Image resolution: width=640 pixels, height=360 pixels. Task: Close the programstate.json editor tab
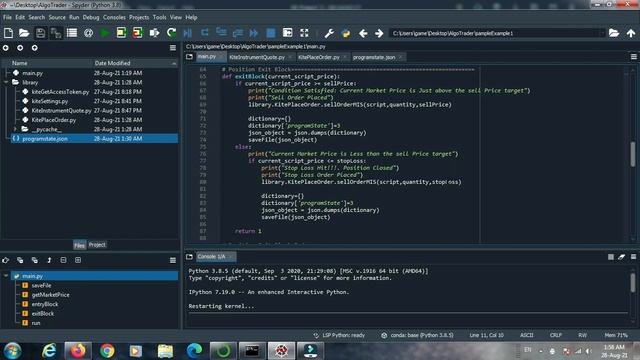[x=400, y=57]
